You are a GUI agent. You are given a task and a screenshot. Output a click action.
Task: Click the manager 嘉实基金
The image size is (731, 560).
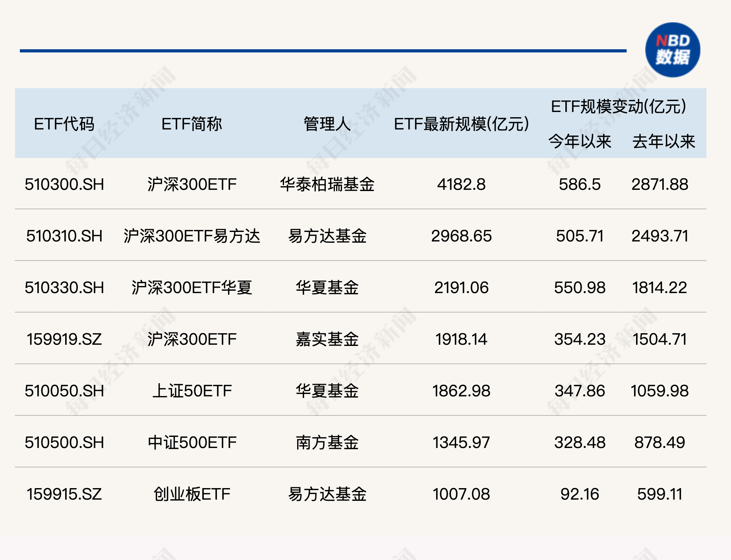point(327,339)
